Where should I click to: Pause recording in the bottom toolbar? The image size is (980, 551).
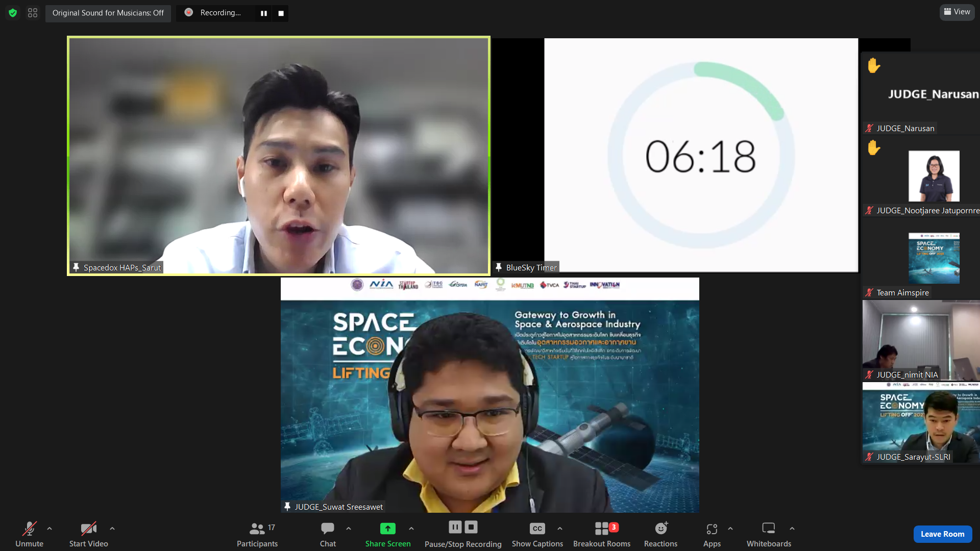click(455, 527)
